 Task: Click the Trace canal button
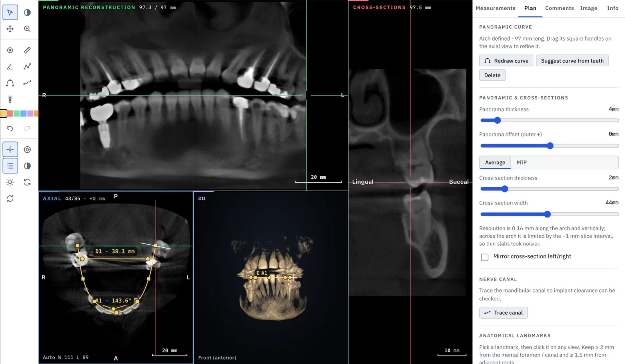coord(504,313)
